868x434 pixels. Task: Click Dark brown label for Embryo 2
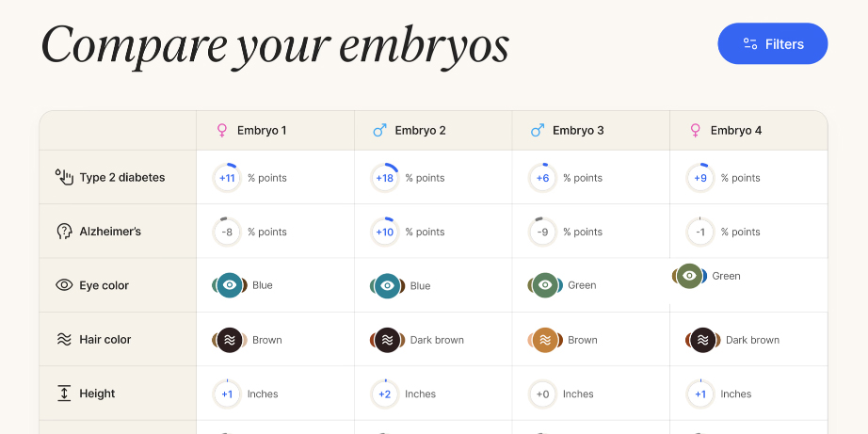pyautogui.click(x=437, y=340)
